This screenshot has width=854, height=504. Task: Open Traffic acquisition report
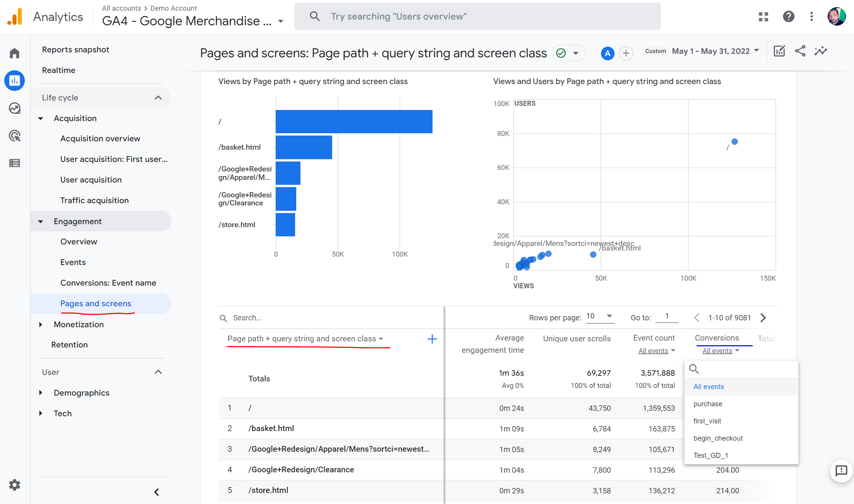(94, 200)
